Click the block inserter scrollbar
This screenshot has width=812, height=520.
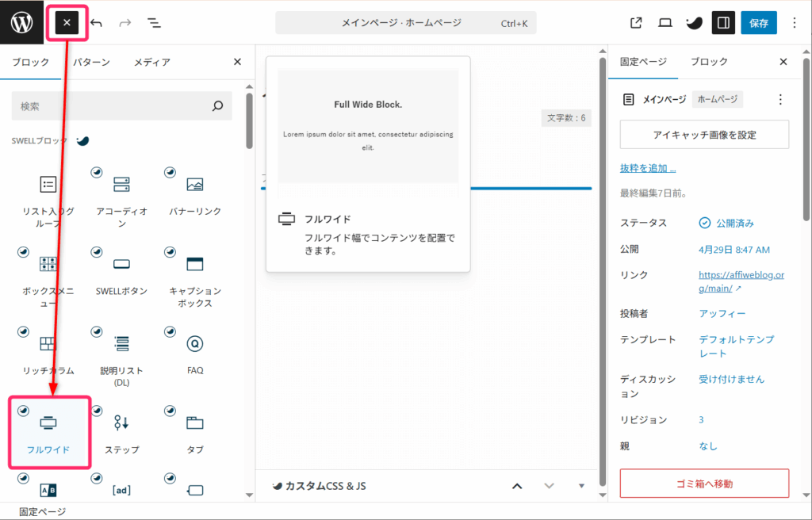click(x=249, y=120)
